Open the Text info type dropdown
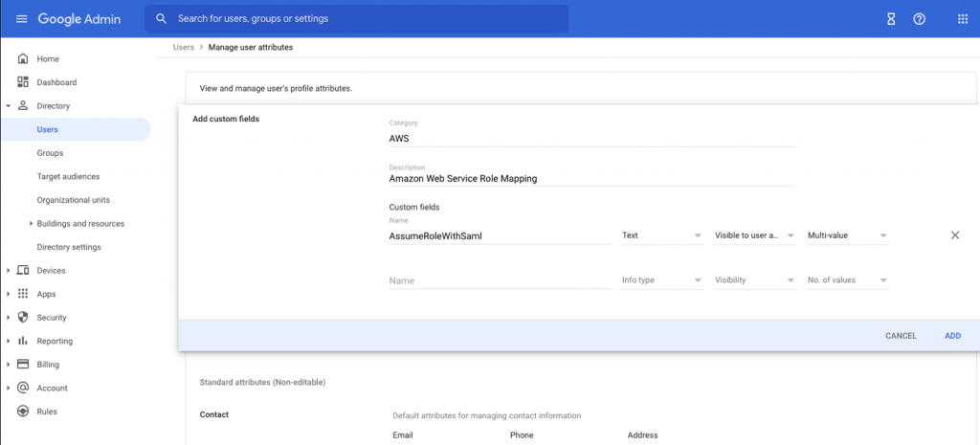 pyautogui.click(x=662, y=235)
